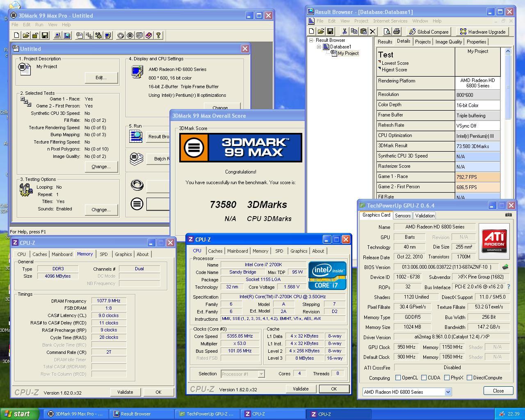Click Change button under Selected Tests
525x420 pixels.
click(101, 167)
